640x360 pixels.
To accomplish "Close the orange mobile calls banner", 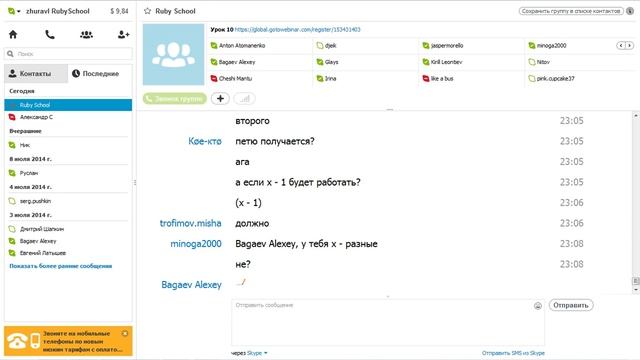I will [125, 333].
